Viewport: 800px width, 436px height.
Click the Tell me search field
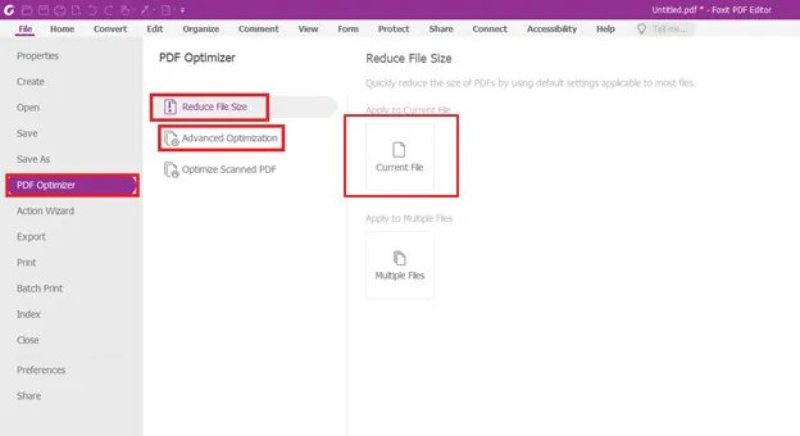click(x=670, y=29)
